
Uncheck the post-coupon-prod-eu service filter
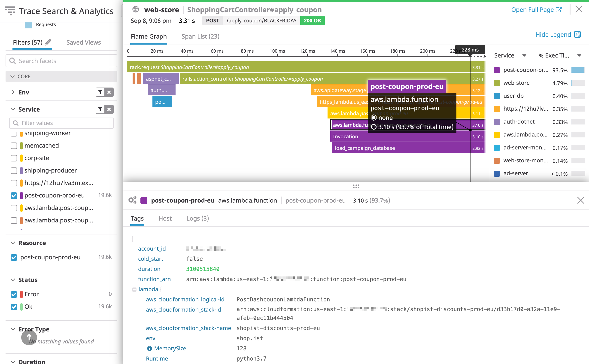[x=14, y=195]
